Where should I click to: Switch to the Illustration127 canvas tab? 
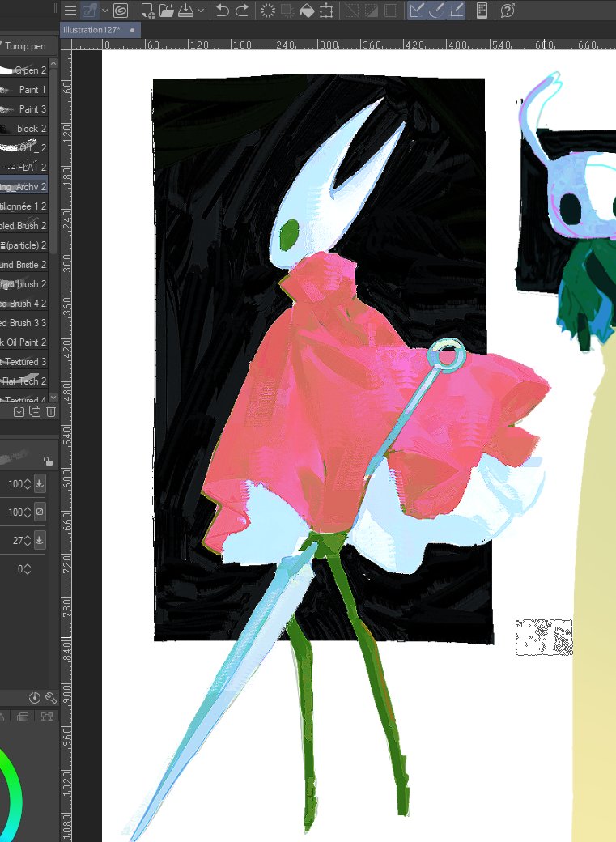(x=100, y=30)
